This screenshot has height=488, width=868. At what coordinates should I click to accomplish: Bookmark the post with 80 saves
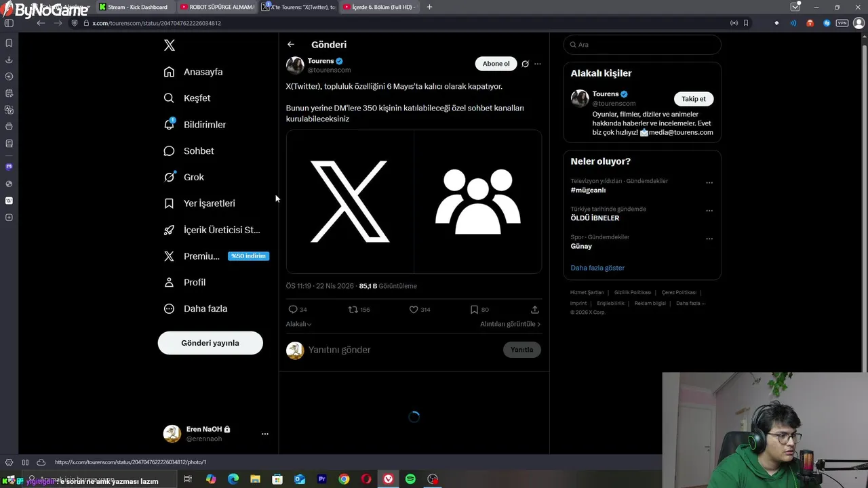479,310
